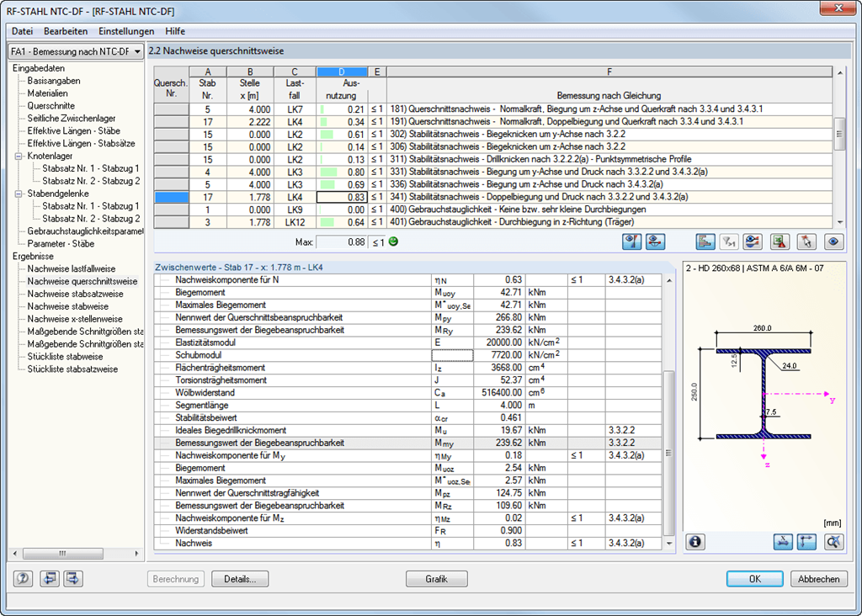Open Nachweise x-stellenweise results

[75, 319]
